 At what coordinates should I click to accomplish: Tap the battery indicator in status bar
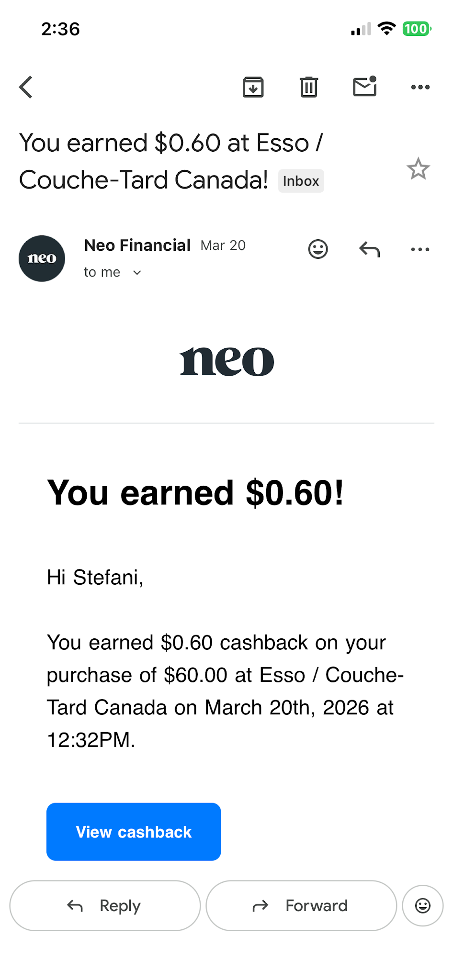coord(417,29)
